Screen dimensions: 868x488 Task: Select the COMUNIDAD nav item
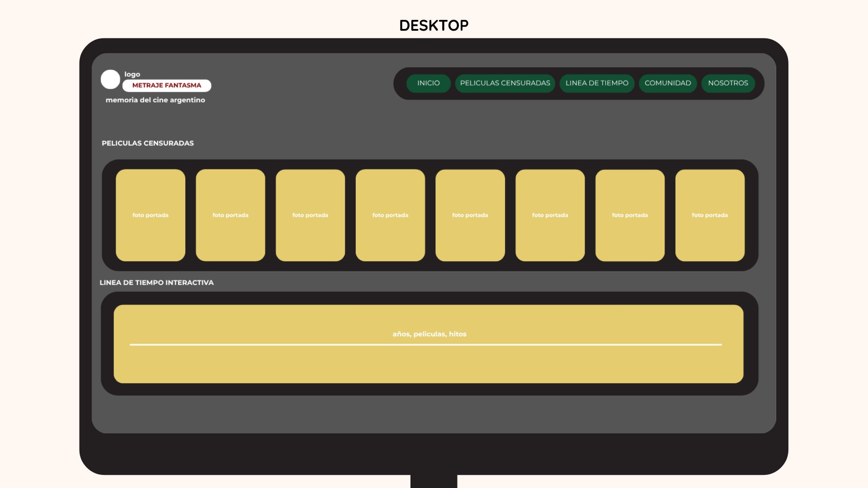pos(667,83)
